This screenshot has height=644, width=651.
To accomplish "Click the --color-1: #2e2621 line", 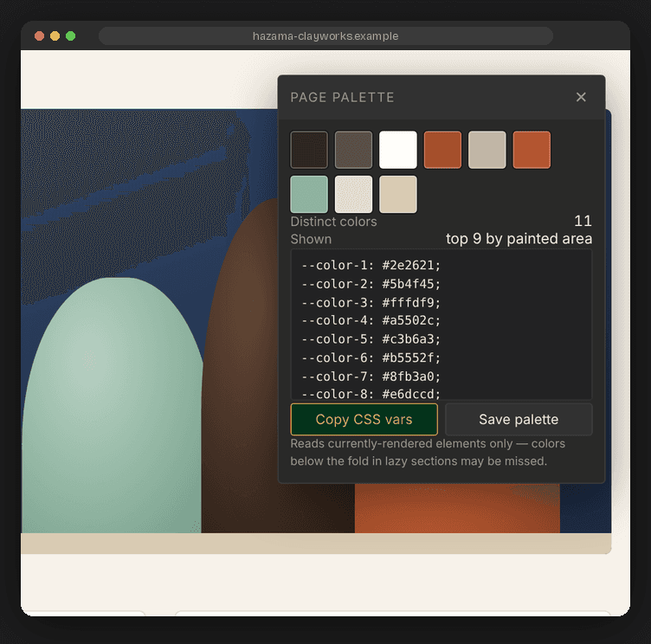I will [371, 265].
